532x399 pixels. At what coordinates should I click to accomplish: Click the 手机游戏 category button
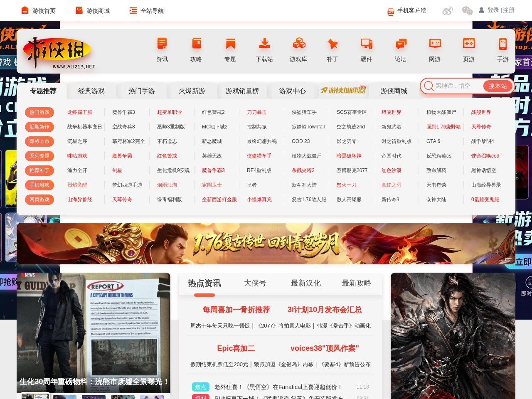(x=39, y=185)
